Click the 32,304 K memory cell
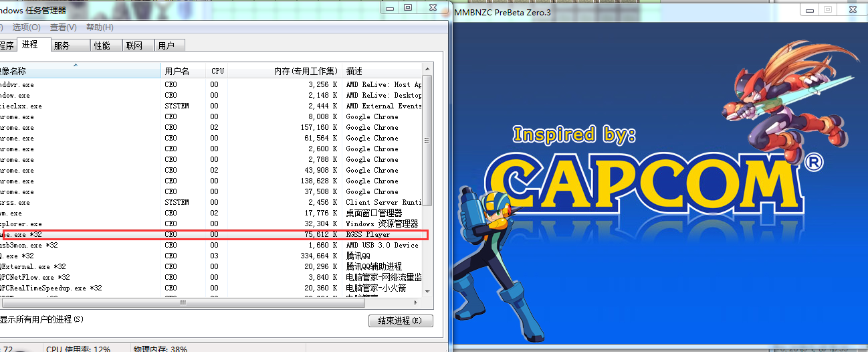The width and height of the screenshot is (868, 352). tap(321, 224)
